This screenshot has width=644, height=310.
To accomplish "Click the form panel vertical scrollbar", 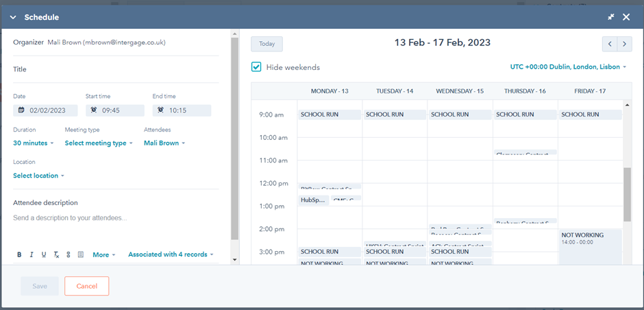I will point(234,139).
